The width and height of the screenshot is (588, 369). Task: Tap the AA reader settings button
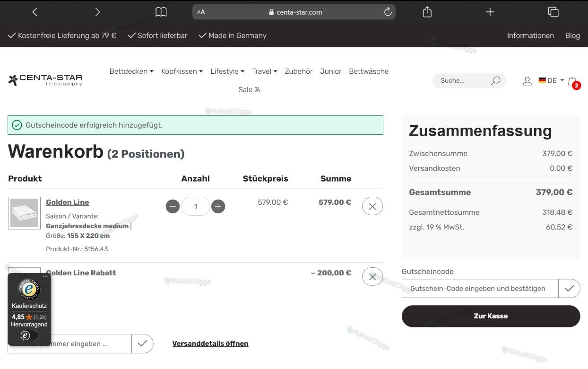click(x=201, y=12)
